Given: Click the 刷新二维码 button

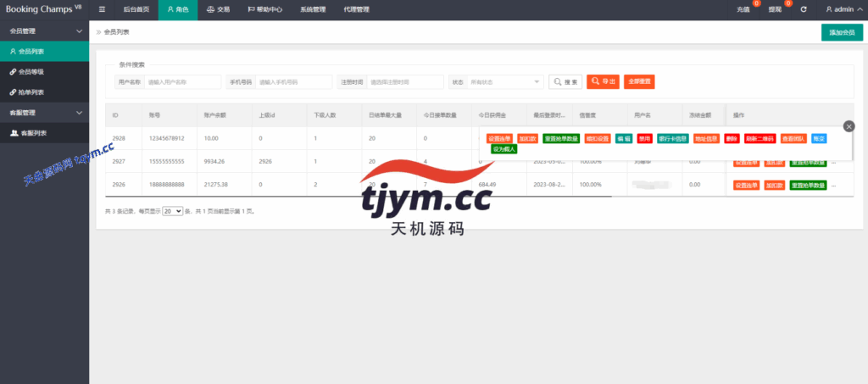Looking at the screenshot, I should (x=760, y=139).
